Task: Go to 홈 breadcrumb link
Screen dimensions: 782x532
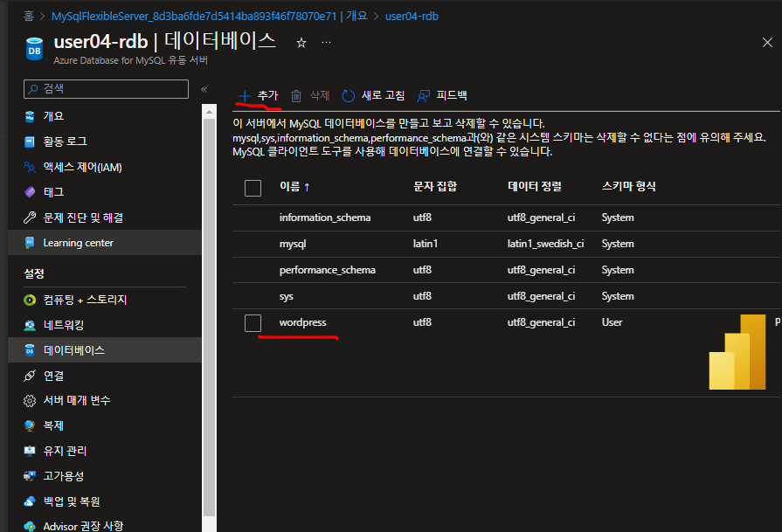Action: (x=29, y=16)
